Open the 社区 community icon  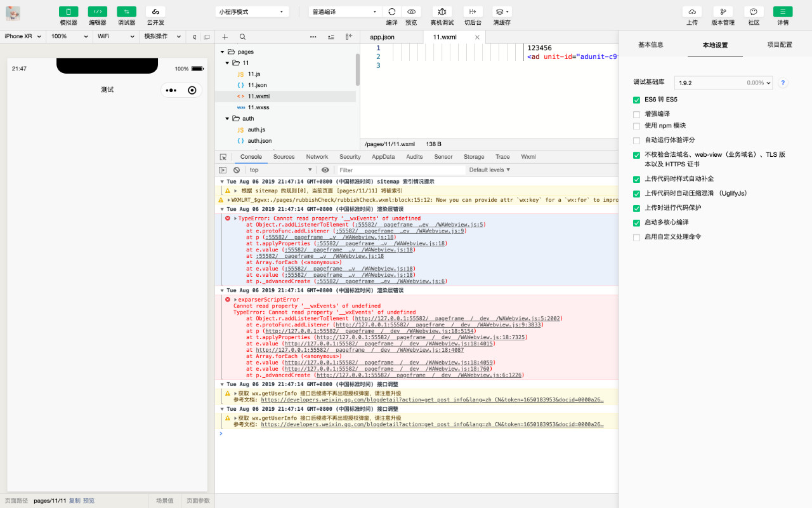pyautogui.click(x=754, y=11)
